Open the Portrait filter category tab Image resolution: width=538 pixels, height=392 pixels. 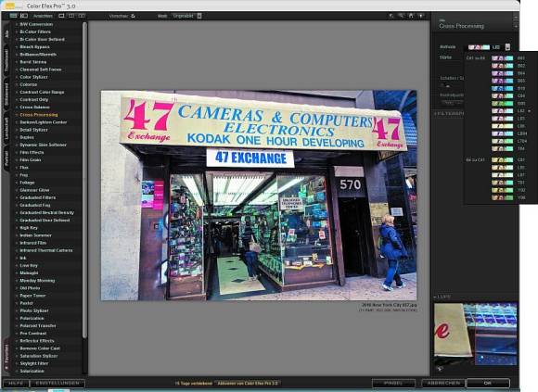pyautogui.click(x=6, y=158)
